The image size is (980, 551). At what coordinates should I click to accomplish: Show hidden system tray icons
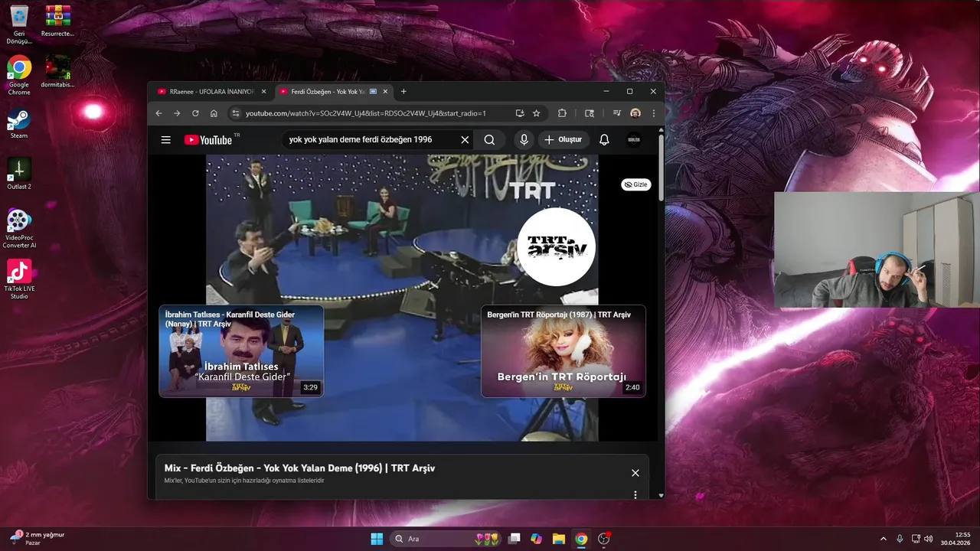coord(883,539)
